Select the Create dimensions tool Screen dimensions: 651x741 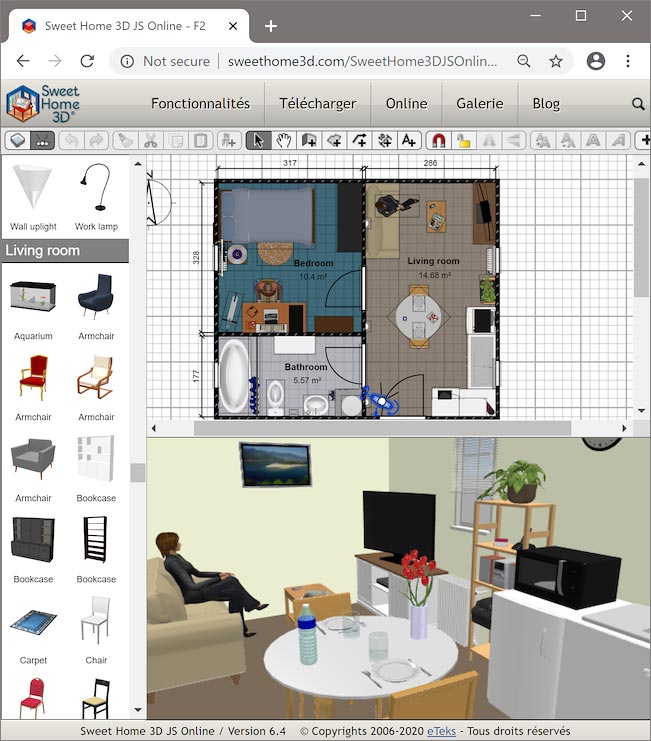385,140
